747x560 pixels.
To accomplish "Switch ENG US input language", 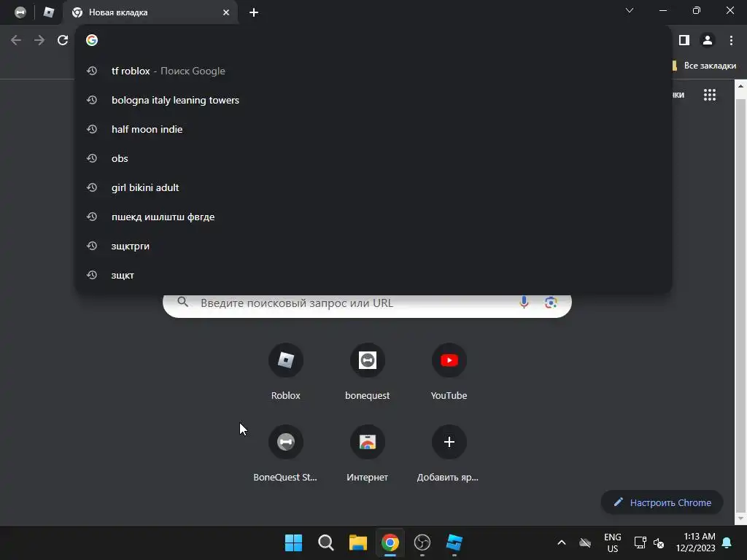I will click(x=612, y=542).
